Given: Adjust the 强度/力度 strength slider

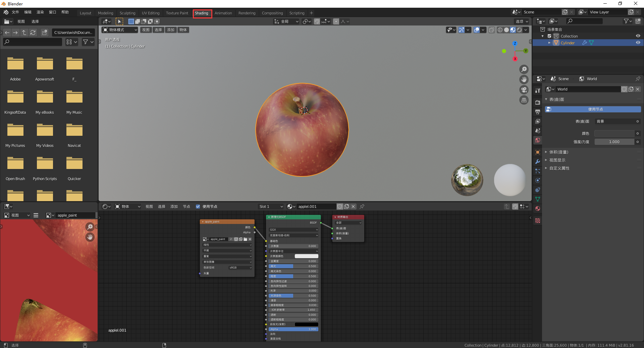Looking at the screenshot, I should click(614, 142).
